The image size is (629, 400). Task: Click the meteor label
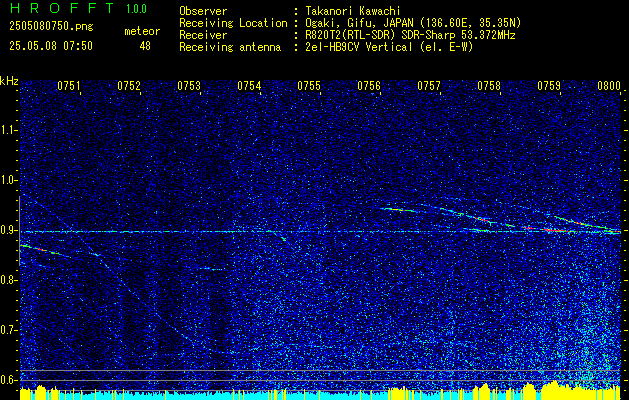pyautogui.click(x=142, y=31)
